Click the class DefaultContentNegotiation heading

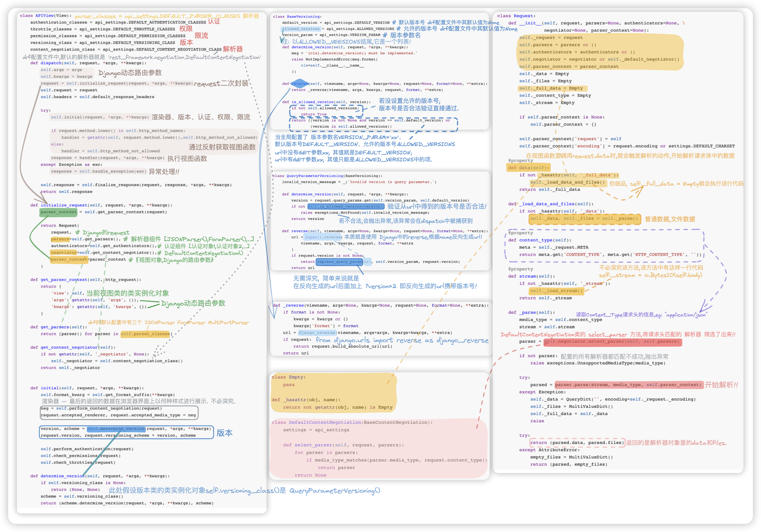tap(352, 422)
